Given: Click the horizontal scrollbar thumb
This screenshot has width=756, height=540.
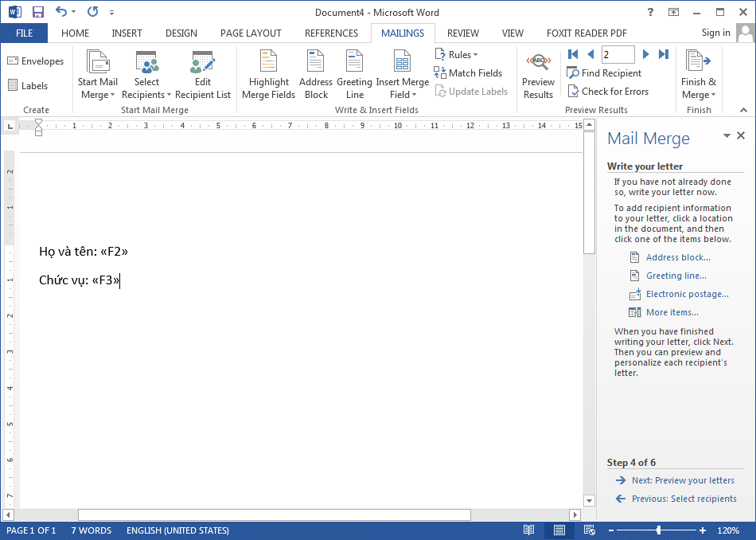Looking at the screenshot, I should [x=275, y=515].
